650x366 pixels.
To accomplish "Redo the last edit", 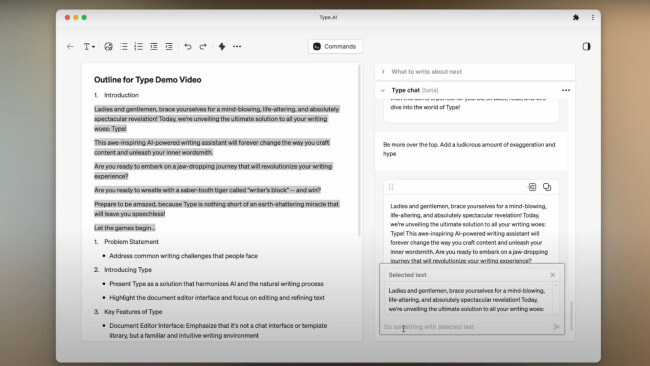I will [x=203, y=46].
